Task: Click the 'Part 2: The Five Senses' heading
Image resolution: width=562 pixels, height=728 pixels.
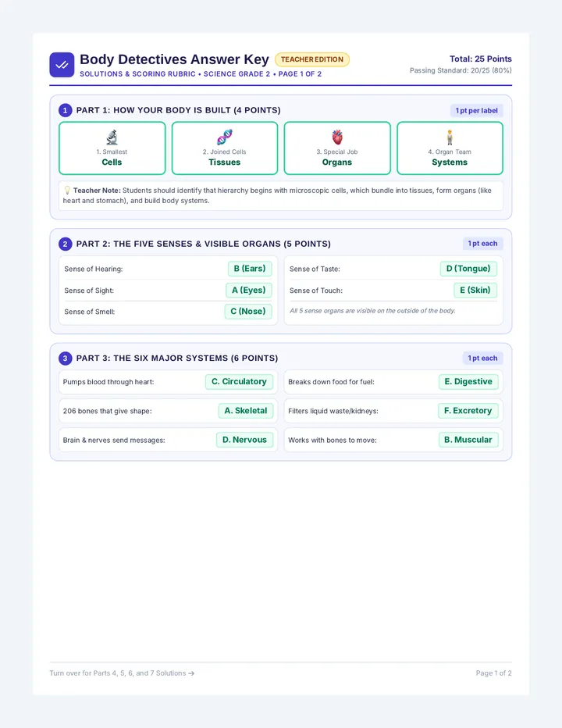Action: pyautogui.click(x=203, y=244)
